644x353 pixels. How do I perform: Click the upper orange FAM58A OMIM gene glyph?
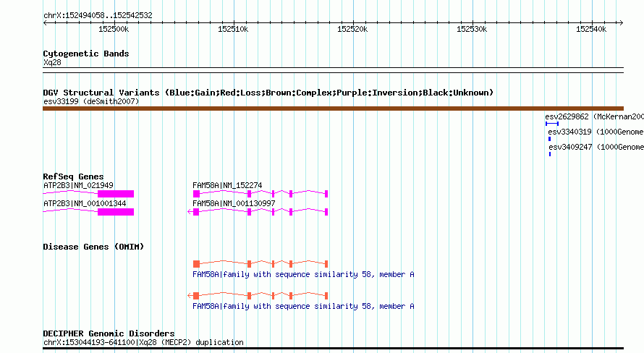tap(260, 263)
